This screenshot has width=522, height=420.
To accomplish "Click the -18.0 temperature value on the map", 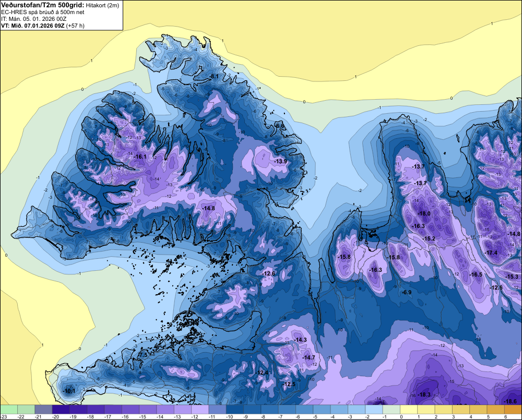I will [424, 214].
